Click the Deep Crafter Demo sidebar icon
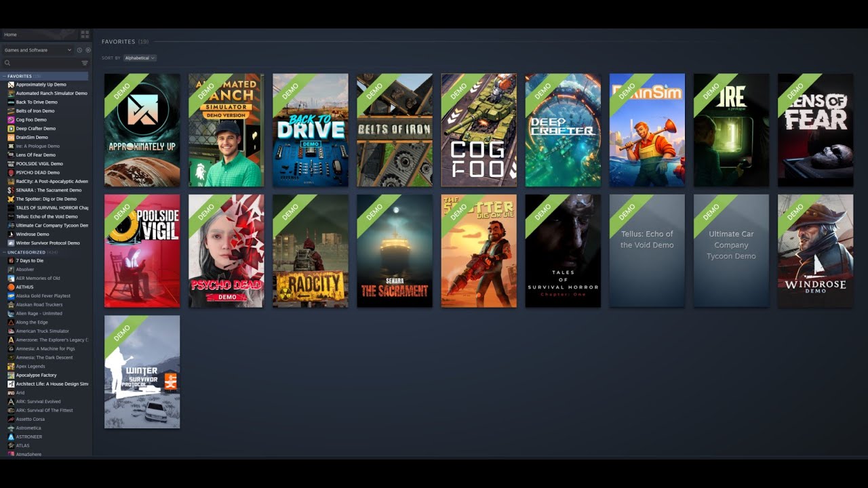 pyautogui.click(x=11, y=129)
